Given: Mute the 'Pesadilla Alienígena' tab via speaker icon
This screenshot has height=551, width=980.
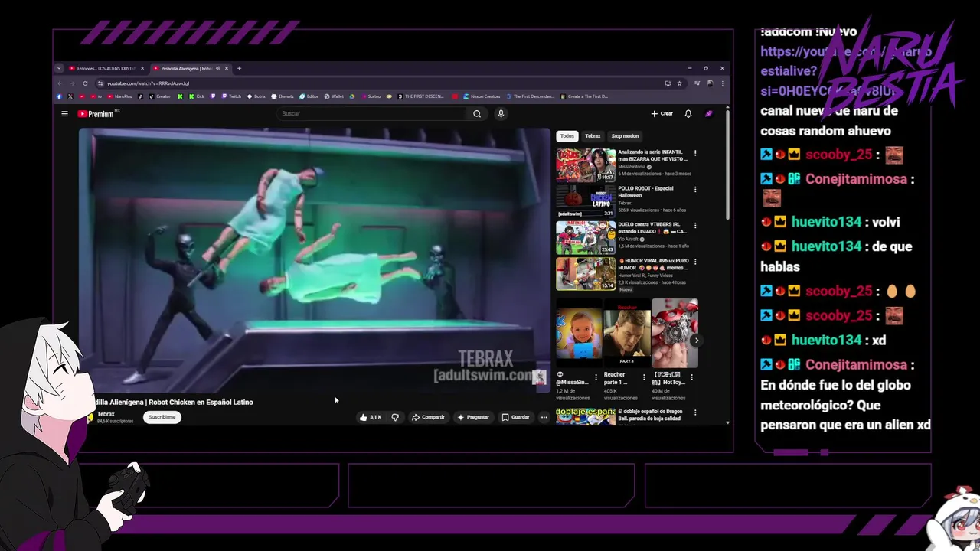Looking at the screenshot, I should tap(218, 68).
